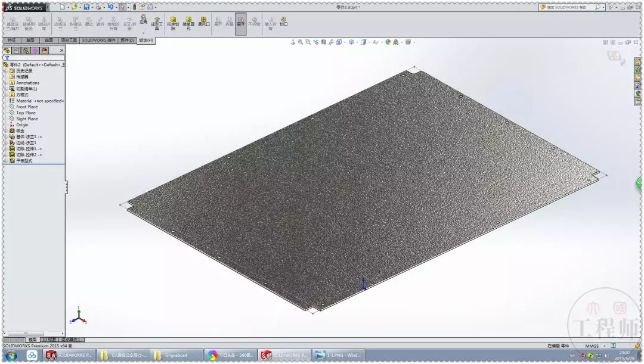Click the 折叠 fold tool
The width and height of the screenshot is (644, 364).
[x=229, y=22]
